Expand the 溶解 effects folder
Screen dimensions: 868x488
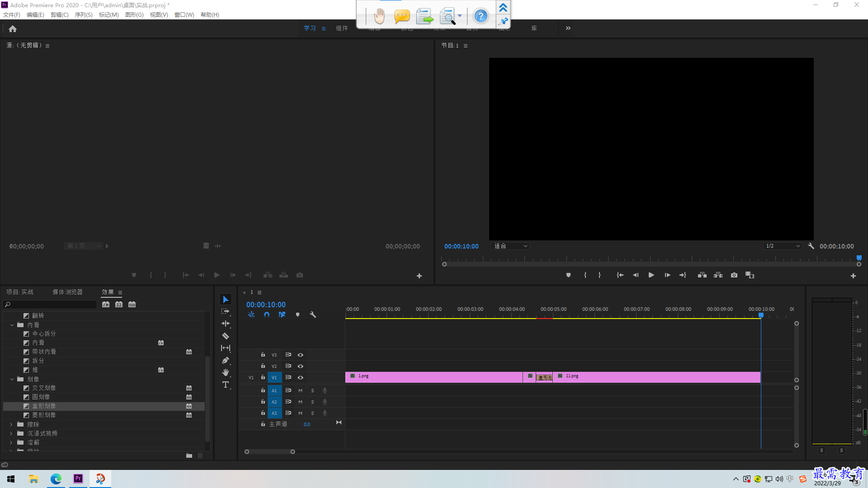coord(12,442)
